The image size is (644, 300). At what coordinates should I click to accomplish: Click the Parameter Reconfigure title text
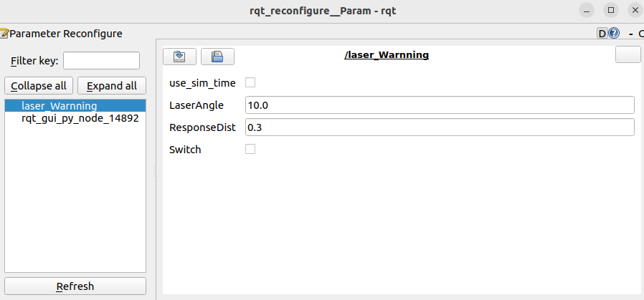(66, 34)
